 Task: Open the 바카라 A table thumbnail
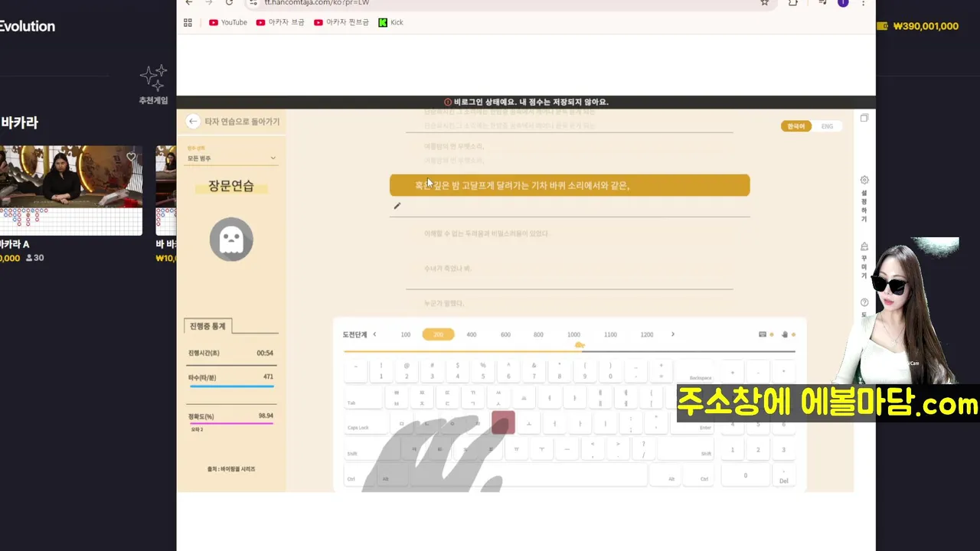click(x=70, y=191)
